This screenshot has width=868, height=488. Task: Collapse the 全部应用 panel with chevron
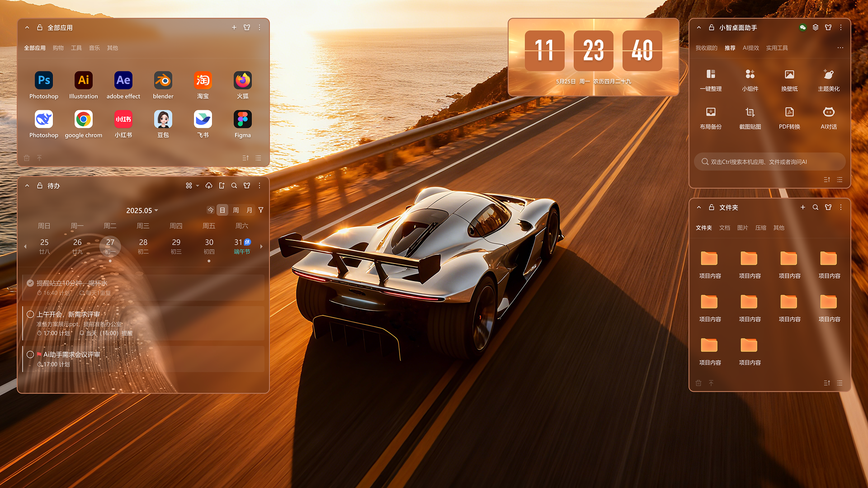pos(27,28)
